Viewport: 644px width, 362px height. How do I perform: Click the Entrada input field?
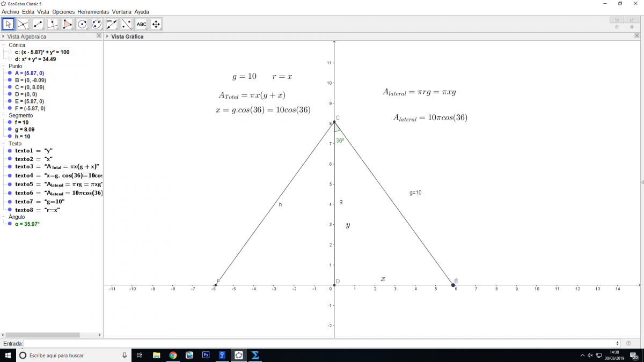pyautogui.click(x=321, y=343)
